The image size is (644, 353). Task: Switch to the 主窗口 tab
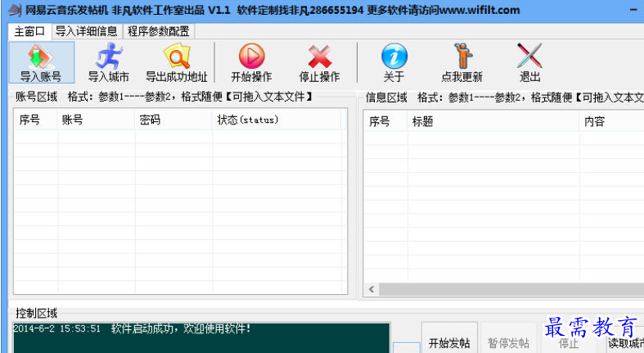click(29, 31)
